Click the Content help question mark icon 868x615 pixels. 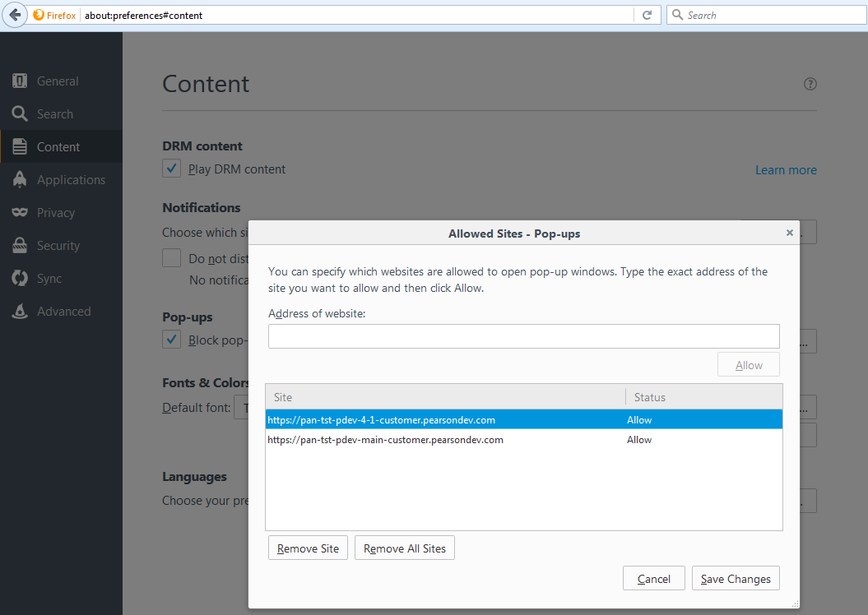point(810,84)
